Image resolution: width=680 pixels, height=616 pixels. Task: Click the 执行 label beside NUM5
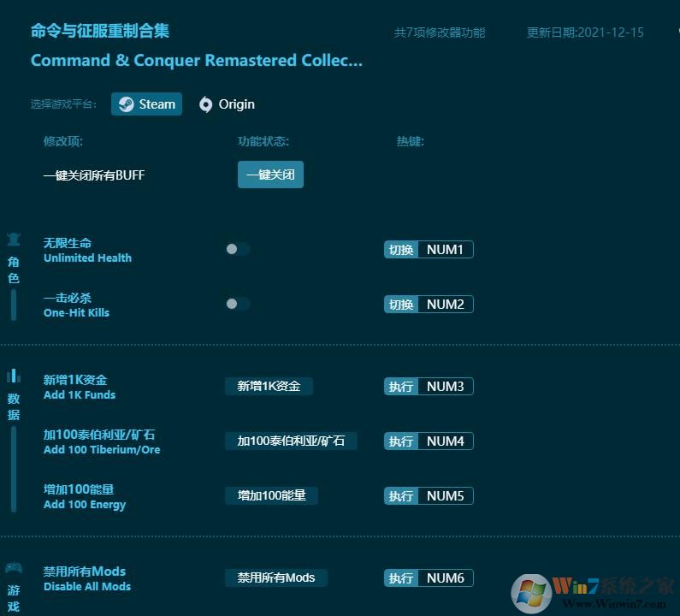401,496
